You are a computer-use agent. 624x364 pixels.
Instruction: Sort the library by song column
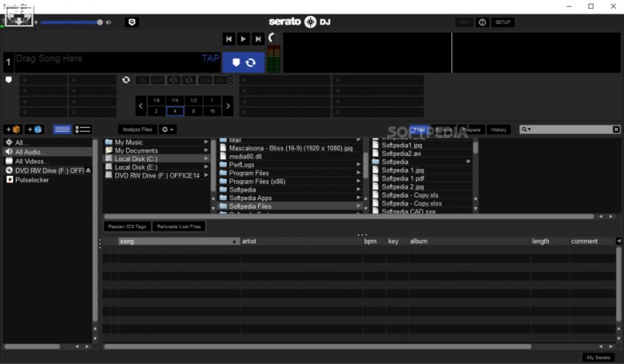tap(179, 241)
